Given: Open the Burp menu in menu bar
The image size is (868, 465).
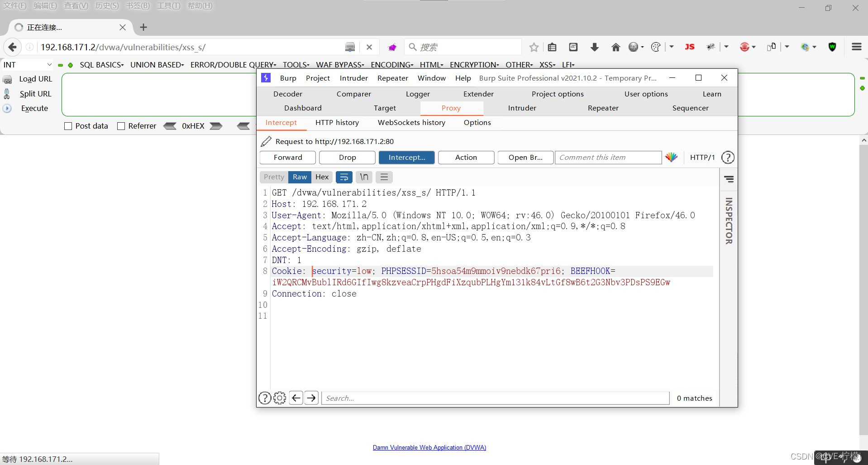Looking at the screenshot, I should tap(288, 78).
